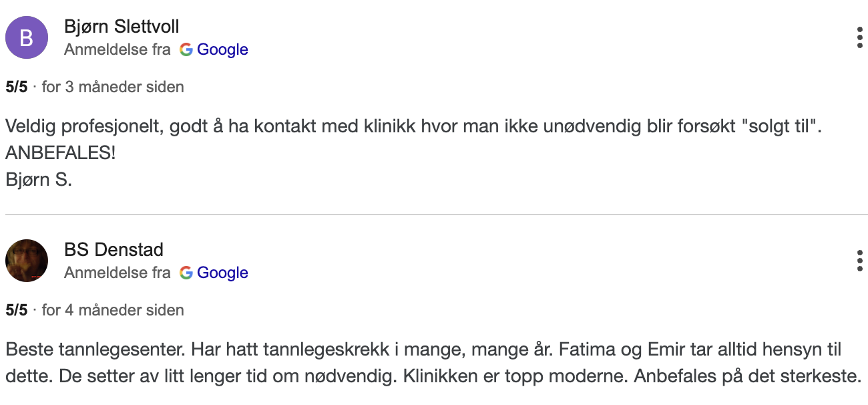Click the 5/5 rating on BS Denstad's review

[x=17, y=310]
